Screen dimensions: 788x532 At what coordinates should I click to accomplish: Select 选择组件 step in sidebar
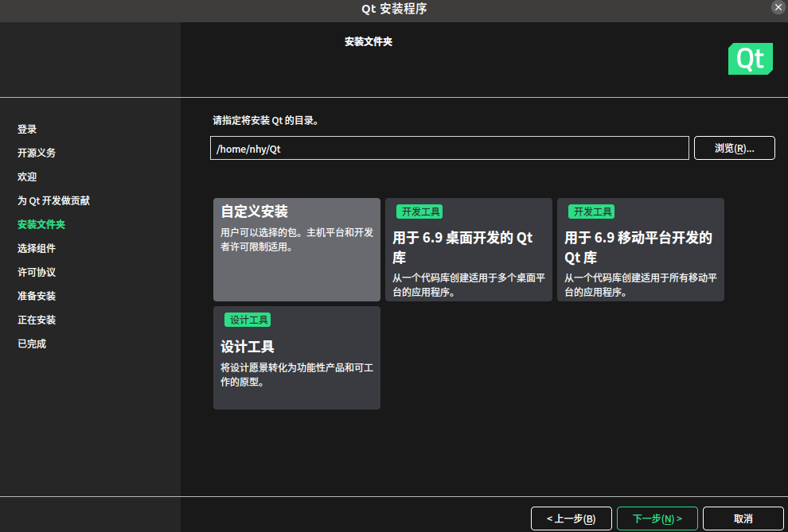point(37,248)
